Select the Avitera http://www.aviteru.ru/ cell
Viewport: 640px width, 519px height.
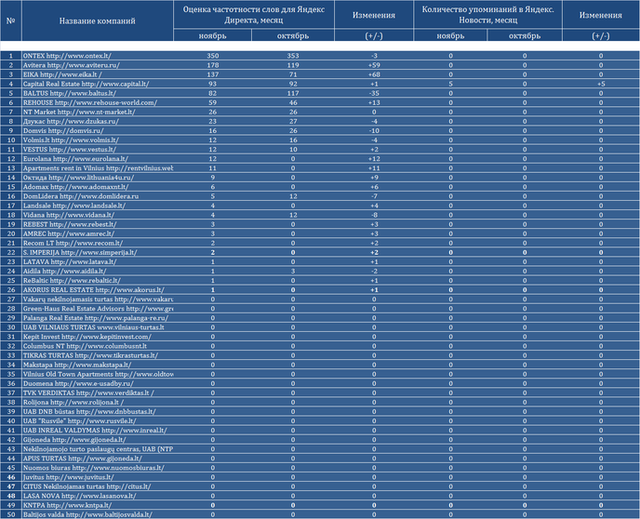[x=97, y=65]
